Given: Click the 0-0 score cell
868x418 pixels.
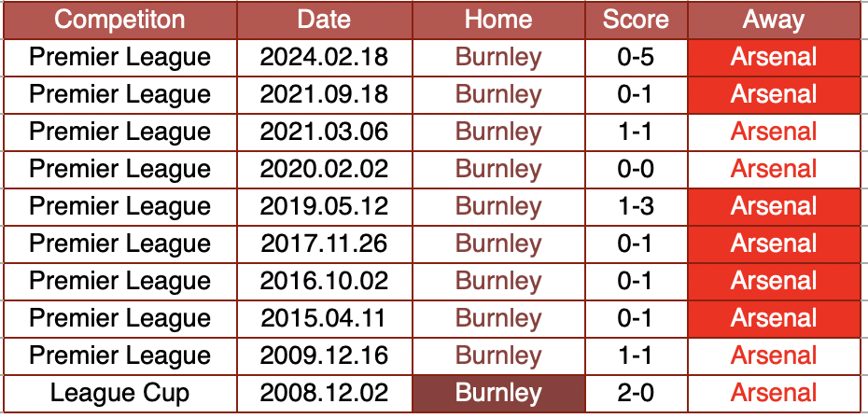Looking at the screenshot, I should [636, 169].
